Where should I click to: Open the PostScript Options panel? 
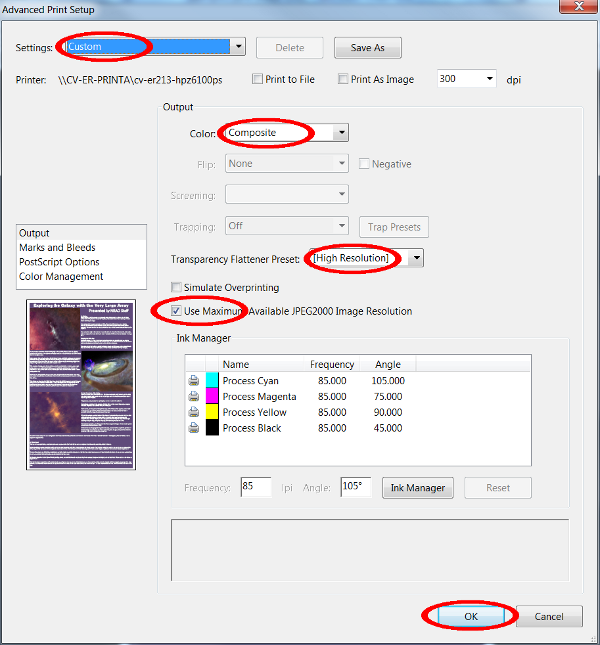(x=60, y=262)
